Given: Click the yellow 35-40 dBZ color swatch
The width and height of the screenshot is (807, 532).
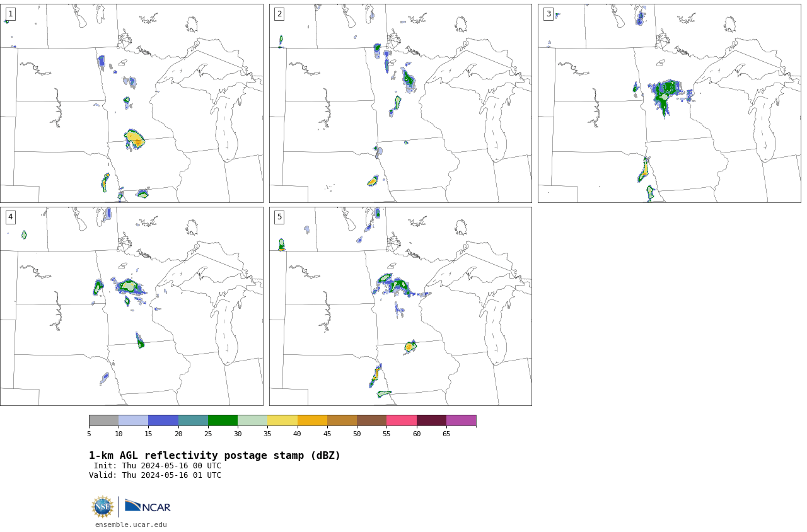Looking at the screenshot, I should [x=282, y=420].
